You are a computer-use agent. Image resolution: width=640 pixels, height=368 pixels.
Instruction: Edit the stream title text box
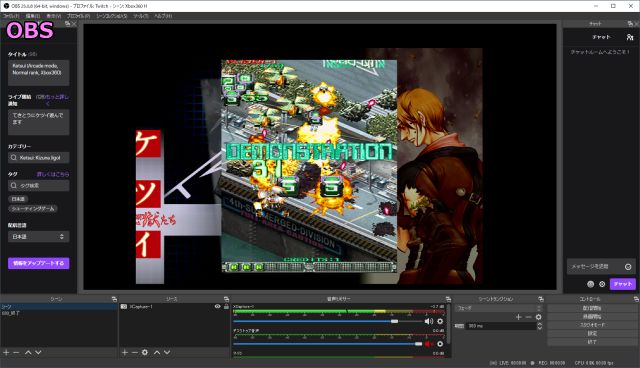point(38,73)
